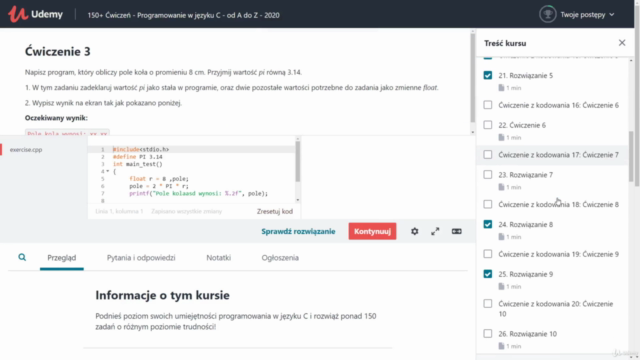The width and height of the screenshot is (640, 360).
Task: Click document icon under 25. Rozwiązanie 9
Action: pyautogui.click(x=501, y=287)
